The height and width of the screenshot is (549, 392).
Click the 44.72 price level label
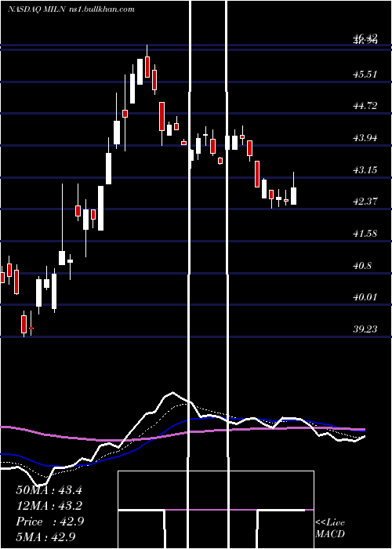coord(365,106)
